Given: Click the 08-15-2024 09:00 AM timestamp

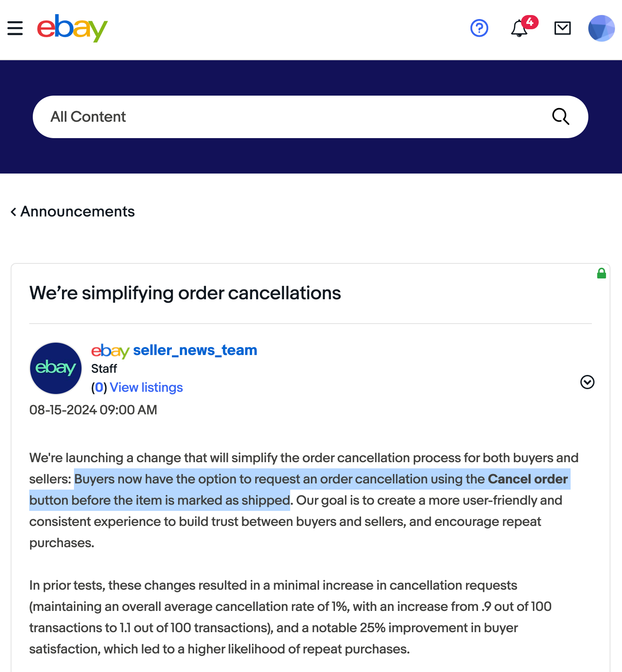Looking at the screenshot, I should (93, 410).
